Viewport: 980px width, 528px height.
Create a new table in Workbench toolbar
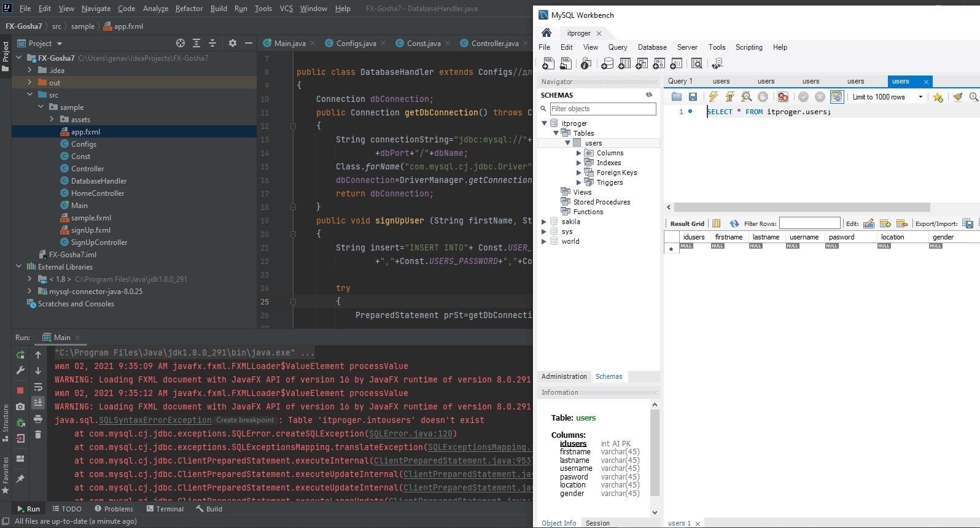click(624, 63)
